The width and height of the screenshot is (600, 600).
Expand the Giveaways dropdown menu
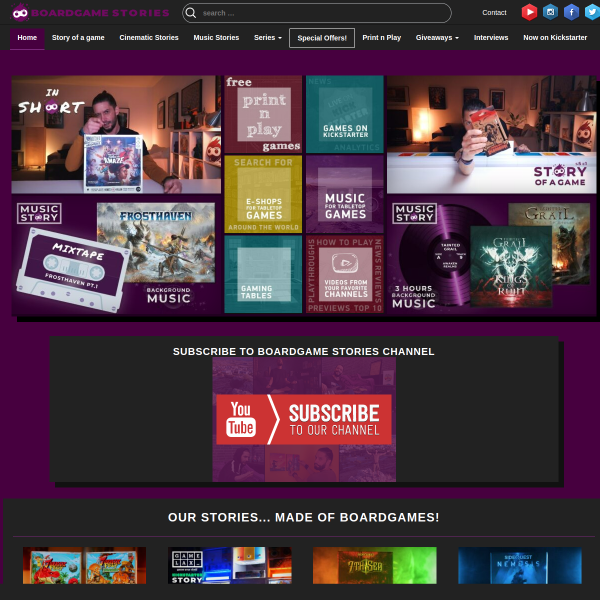437,38
